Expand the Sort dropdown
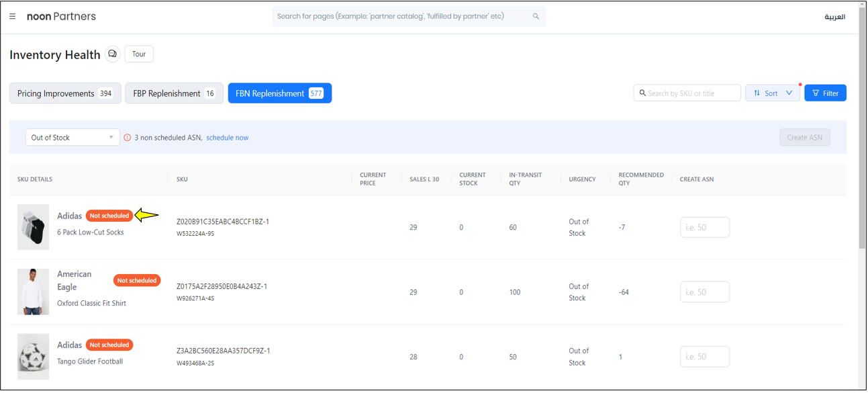The image size is (868, 393). pyautogui.click(x=773, y=93)
